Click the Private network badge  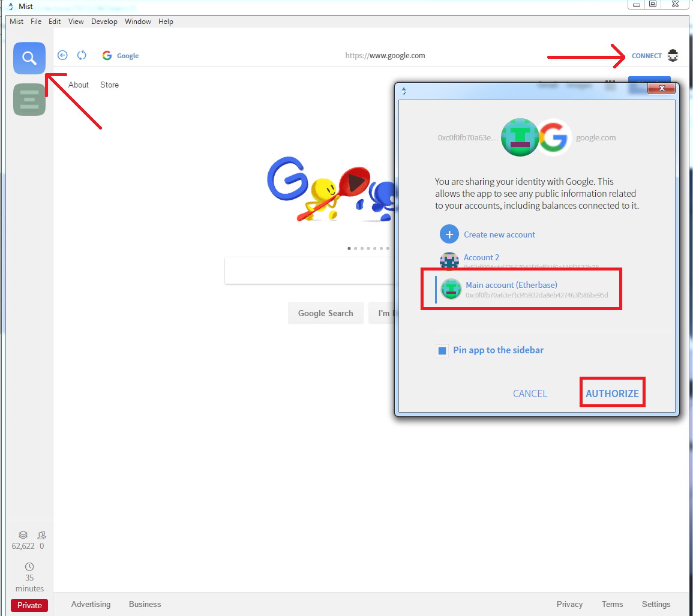(29, 605)
